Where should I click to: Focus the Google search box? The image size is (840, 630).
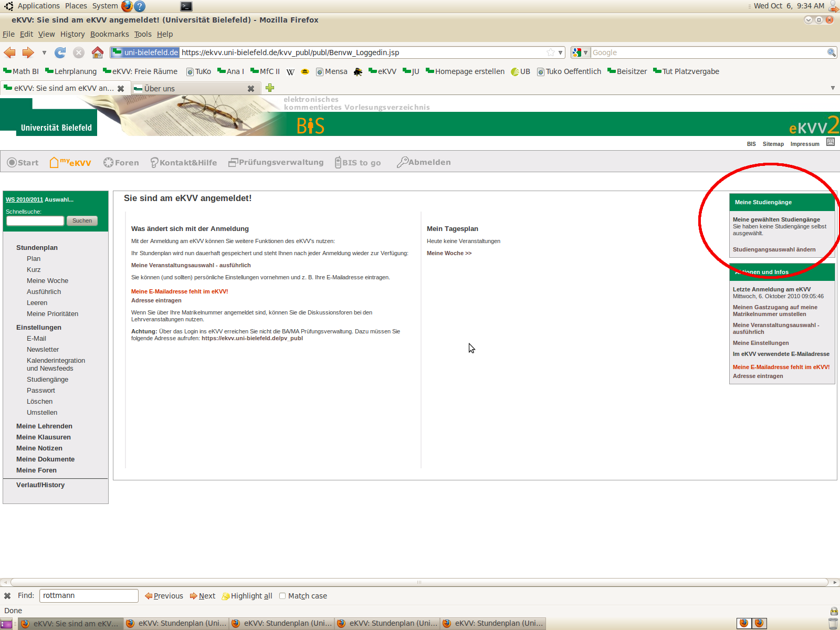709,52
